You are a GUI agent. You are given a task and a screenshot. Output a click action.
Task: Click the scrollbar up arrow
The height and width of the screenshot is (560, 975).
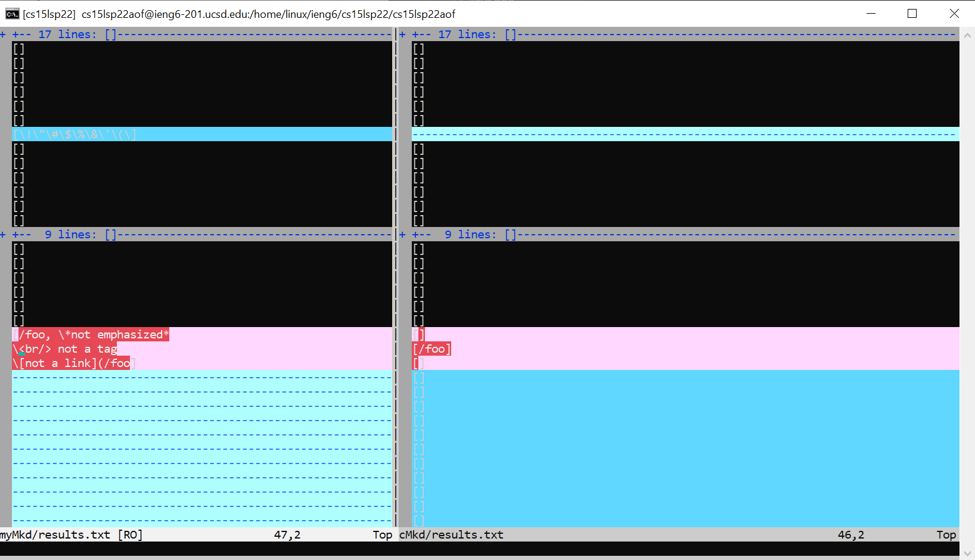click(x=967, y=35)
